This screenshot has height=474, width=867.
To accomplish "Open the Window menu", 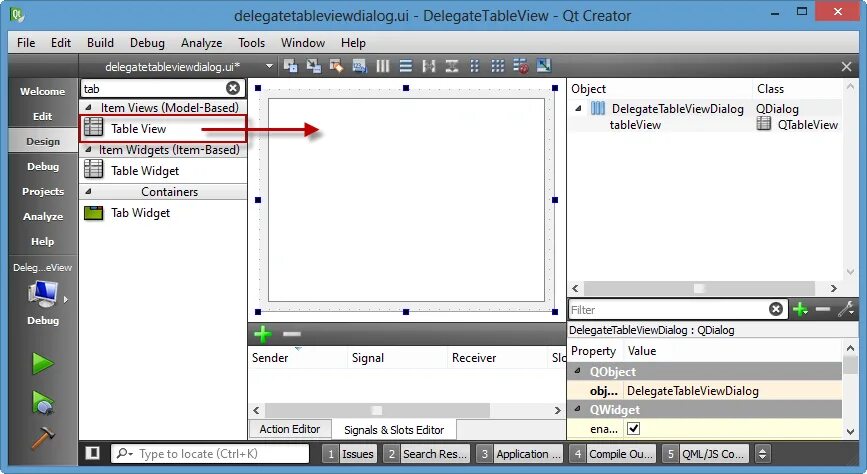I will [303, 43].
